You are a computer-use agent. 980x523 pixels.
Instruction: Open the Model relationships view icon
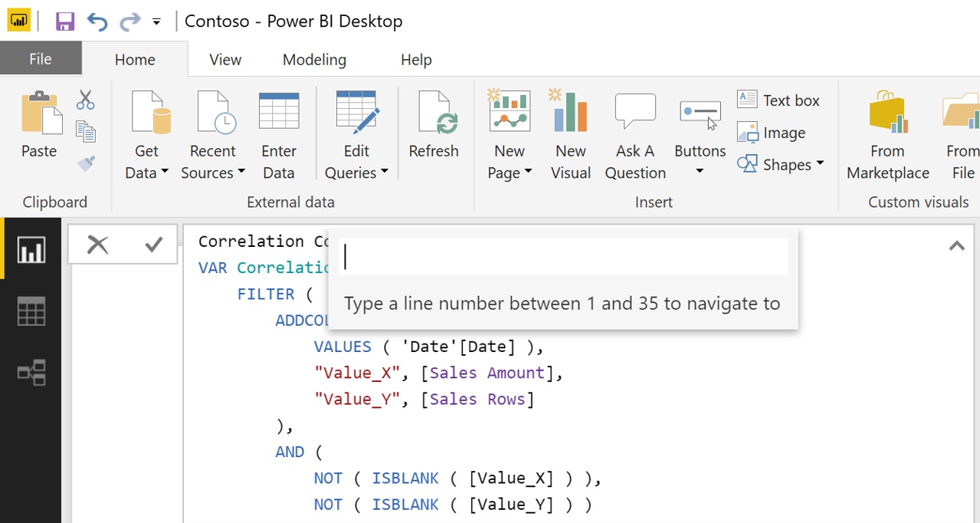click(x=31, y=373)
